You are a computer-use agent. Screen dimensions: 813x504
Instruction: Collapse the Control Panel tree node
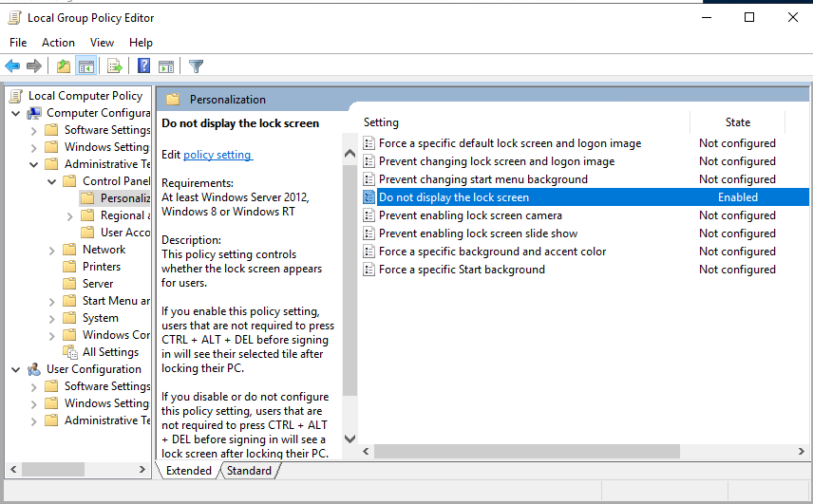click(52, 181)
